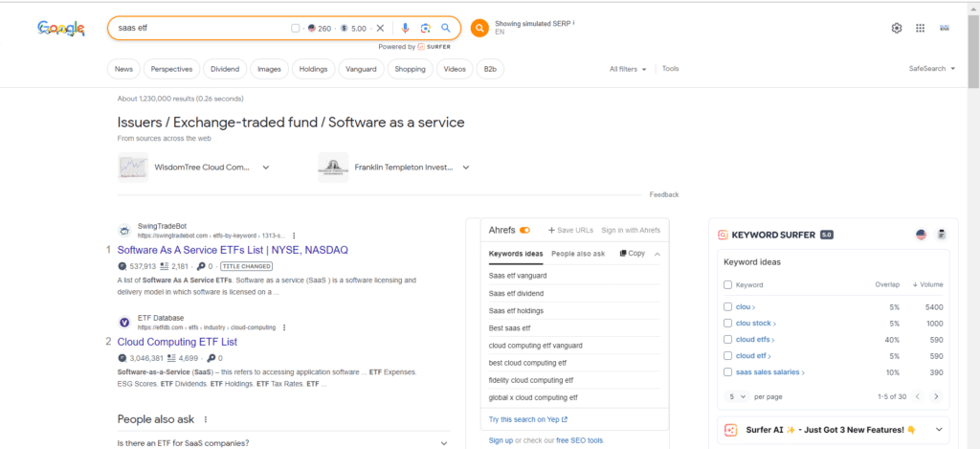The image size is (980, 449).
Task: Expand the Franklin Templeton Invest... chevron
Action: [466, 168]
